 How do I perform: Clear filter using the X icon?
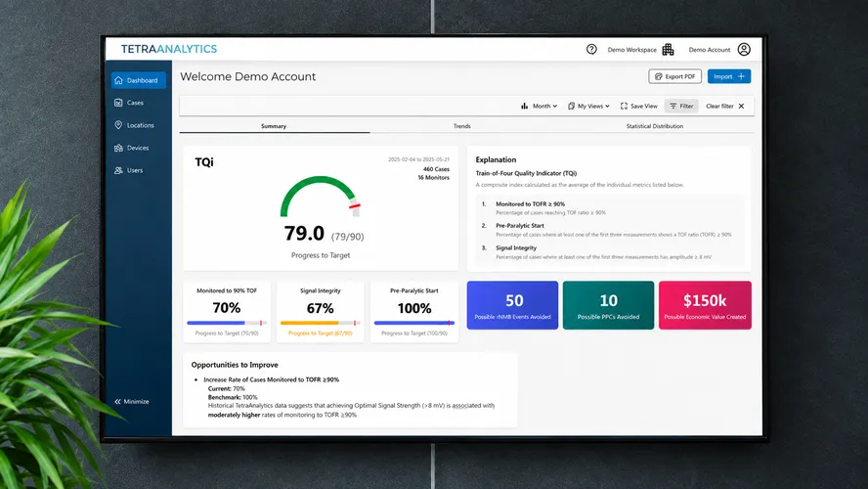tap(741, 106)
